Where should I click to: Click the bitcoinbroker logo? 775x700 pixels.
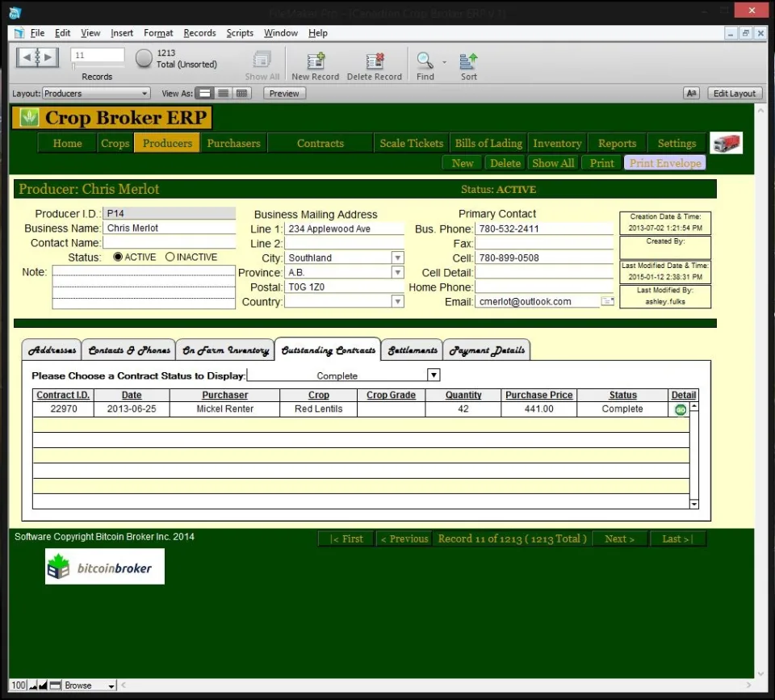(105, 567)
